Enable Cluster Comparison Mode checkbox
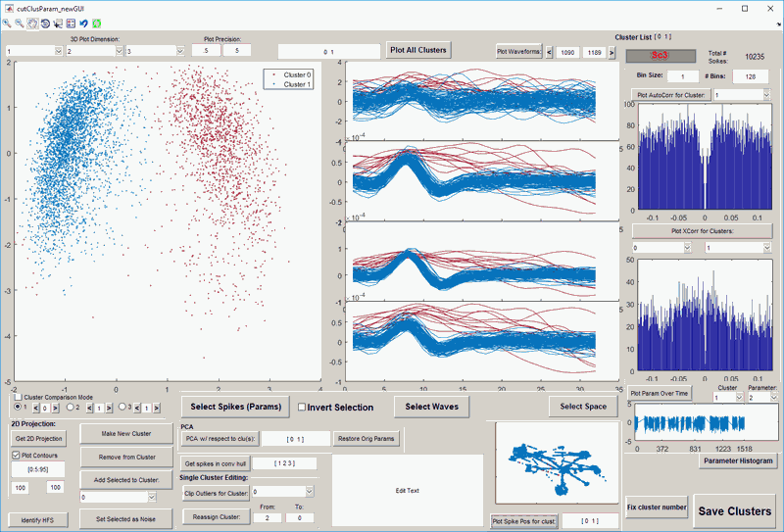The image size is (784, 532). click(20, 397)
